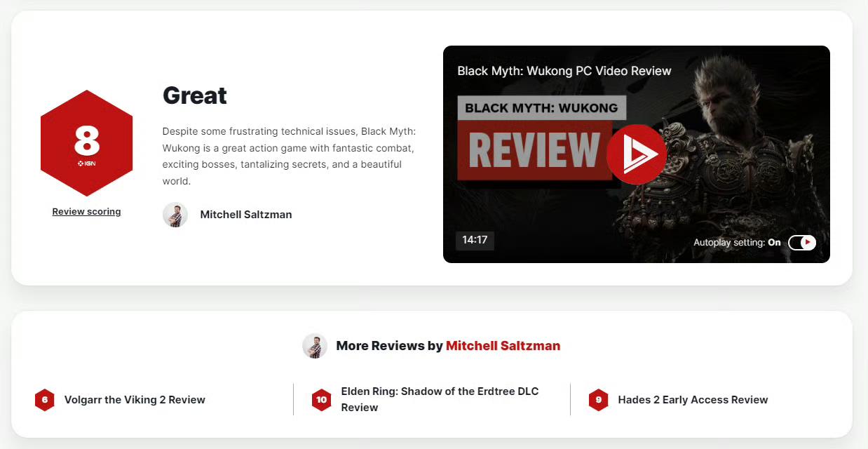The width and height of the screenshot is (868, 449).
Task: Click the score 6 hexagon badge
Action: click(x=45, y=400)
